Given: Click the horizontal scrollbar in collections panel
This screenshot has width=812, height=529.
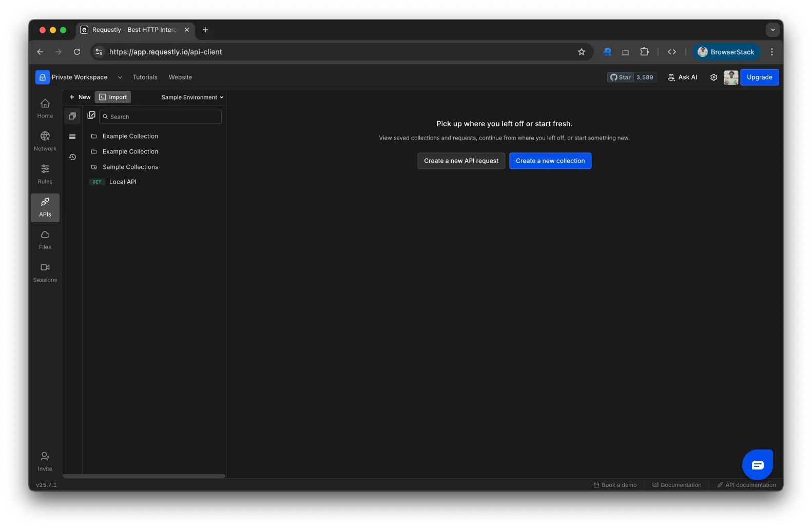Looking at the screenshot, I should coord(144,476).
